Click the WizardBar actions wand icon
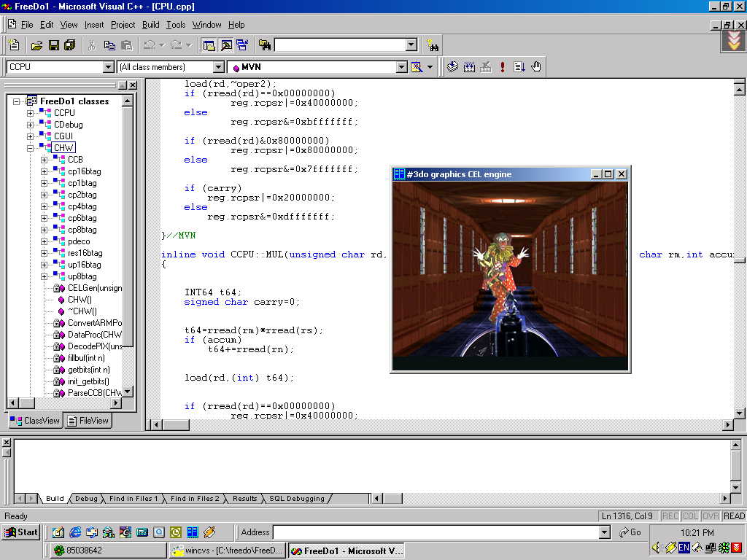This screenshot has height=560, width=747. (417, 67)
